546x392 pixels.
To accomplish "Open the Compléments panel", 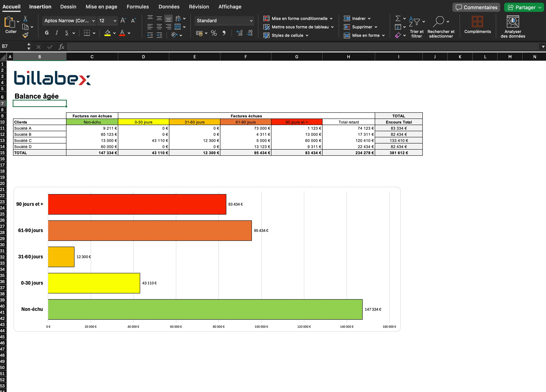I will coord(477,25).
